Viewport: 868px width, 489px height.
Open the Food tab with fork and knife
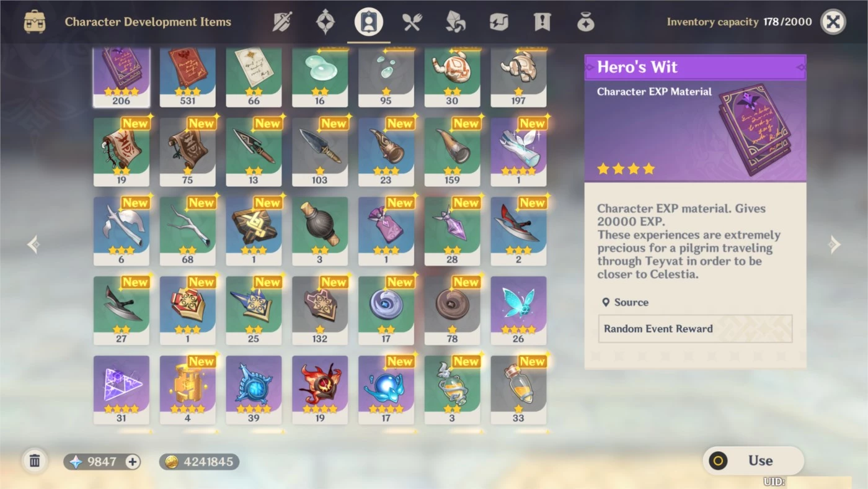(412, 22)
